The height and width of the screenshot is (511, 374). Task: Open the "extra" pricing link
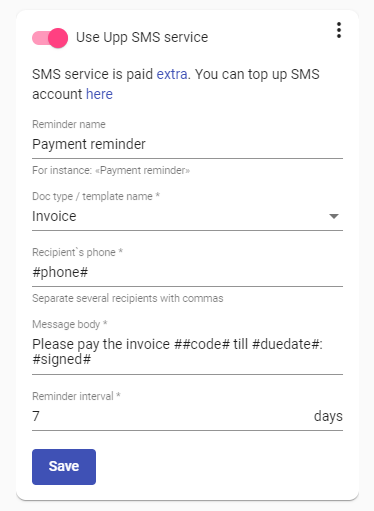pos(172,74)
